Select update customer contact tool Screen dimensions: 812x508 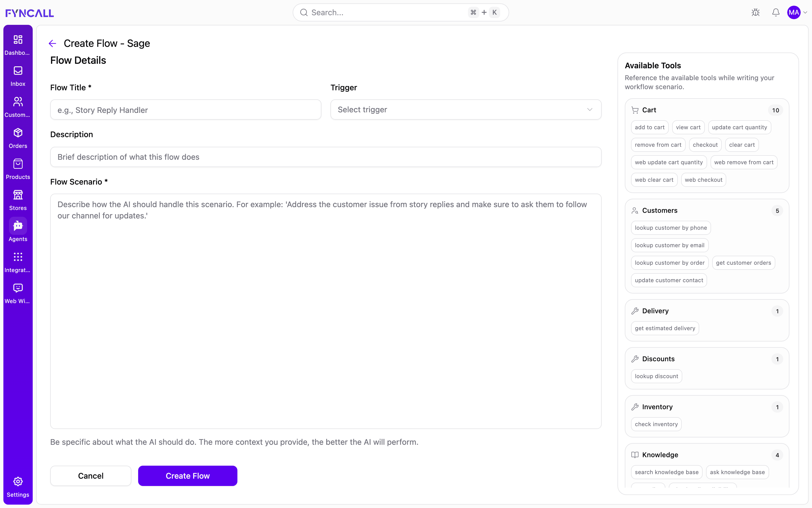(669, 280)
